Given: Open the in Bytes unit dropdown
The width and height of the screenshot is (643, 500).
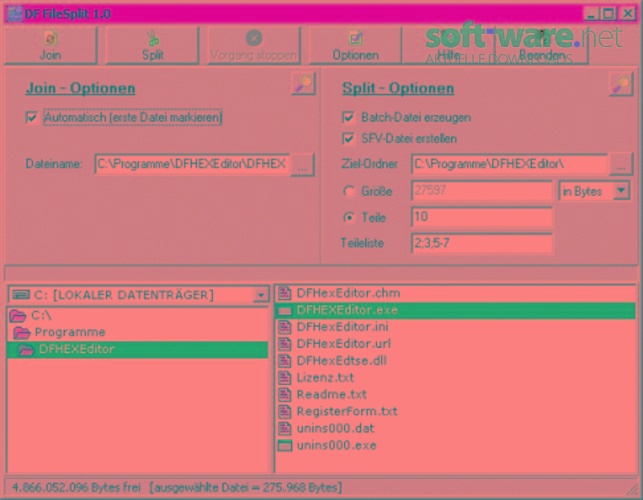Looking at the screenshot, I should coord(622,191).
